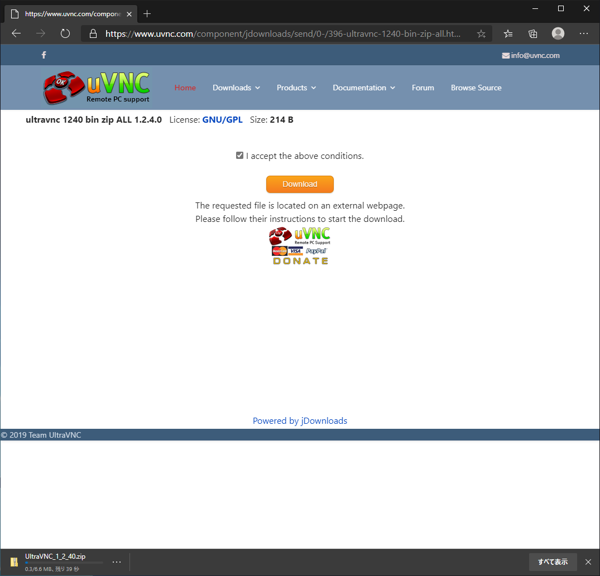Maximize the browser window
Image resolution: width=600 pixels, height=576 pixels.
tap(561, 8)
